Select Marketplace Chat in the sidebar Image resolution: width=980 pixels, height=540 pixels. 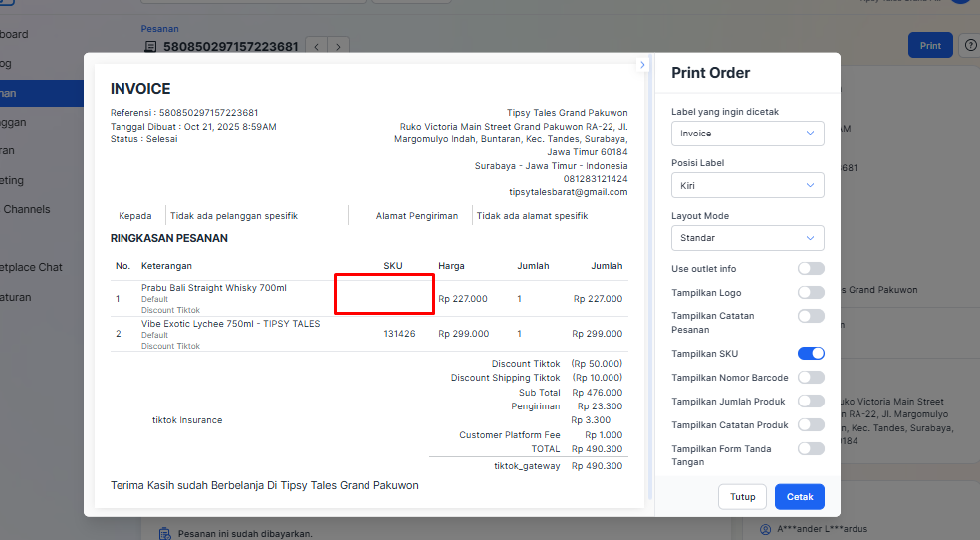[30, 267]
